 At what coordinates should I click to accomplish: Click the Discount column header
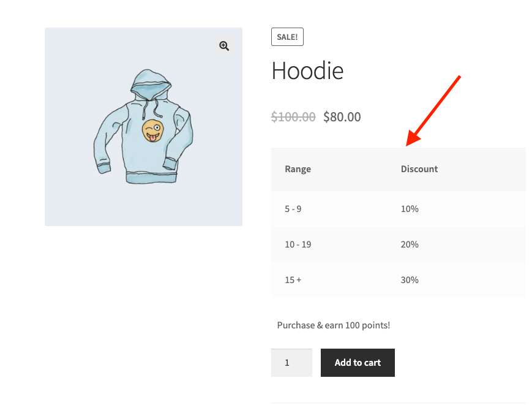[419, 169]
